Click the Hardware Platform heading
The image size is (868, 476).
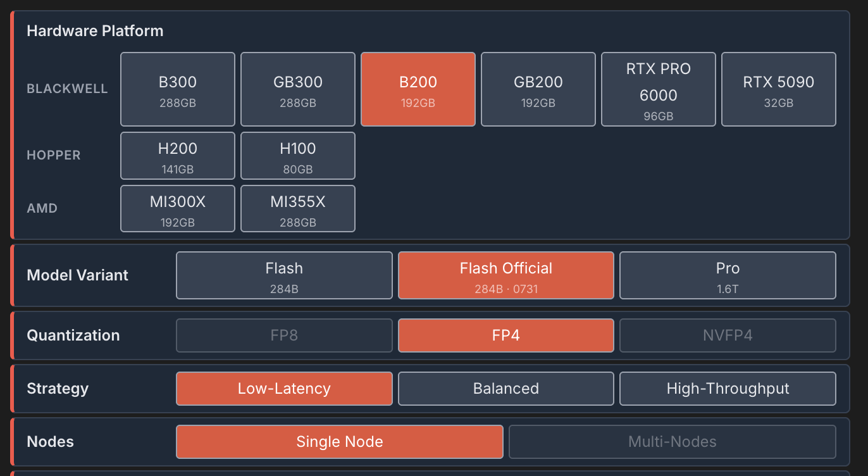[x=95, y=31]
